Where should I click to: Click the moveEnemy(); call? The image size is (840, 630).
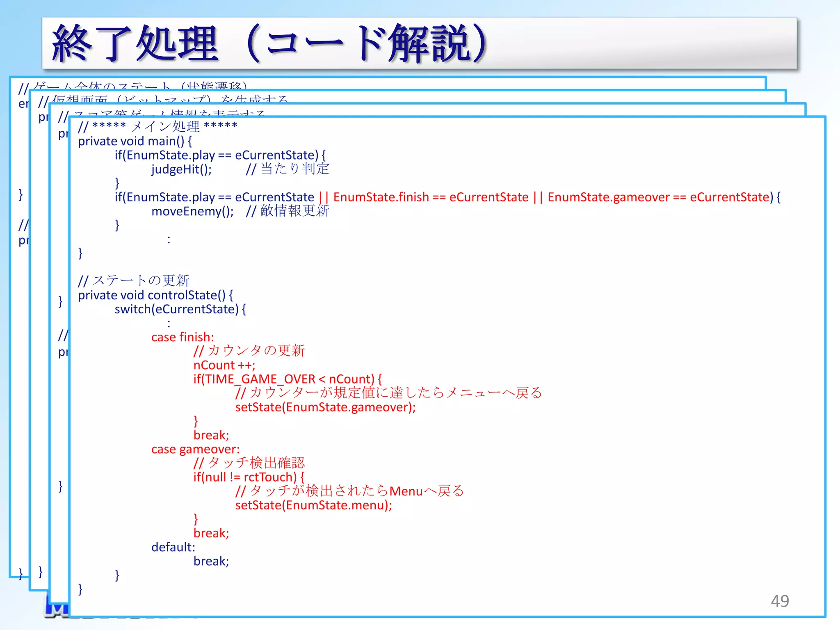pyautogui.click(x=192, y=211)
